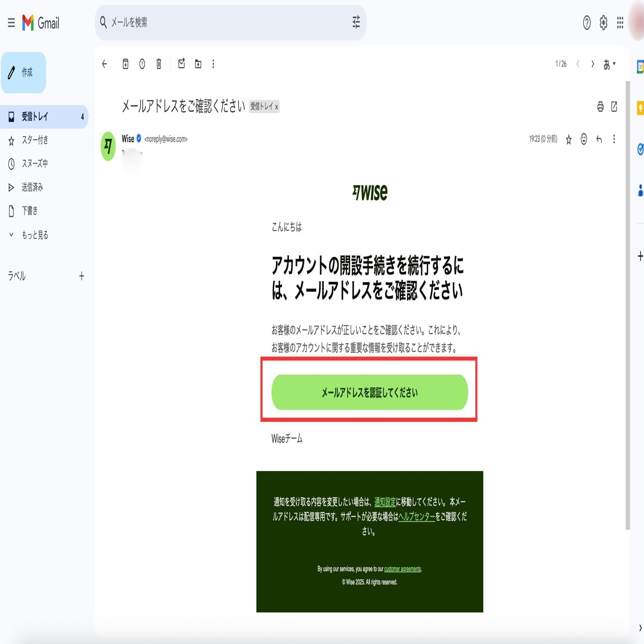This screenshot has width=644, height=644.
Task: Click the Wise sender name
Action: click(x=128, y=139)
